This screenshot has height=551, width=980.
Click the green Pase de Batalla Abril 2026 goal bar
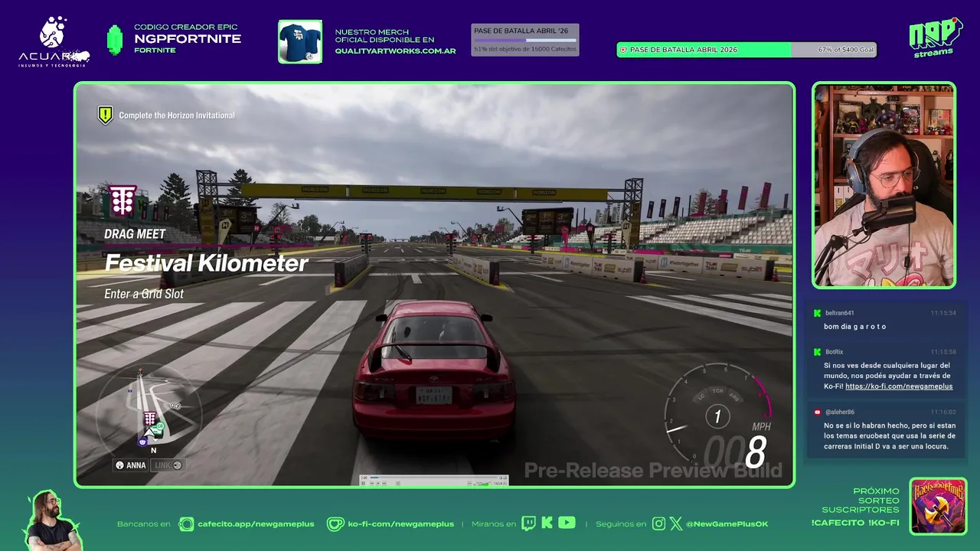[746, 50]
